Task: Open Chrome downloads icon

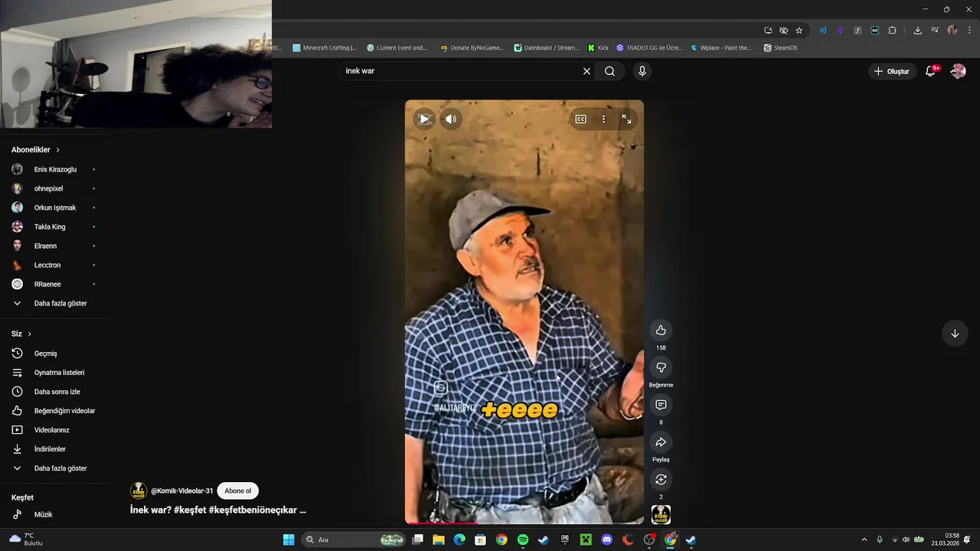Action: coord(917,31)
